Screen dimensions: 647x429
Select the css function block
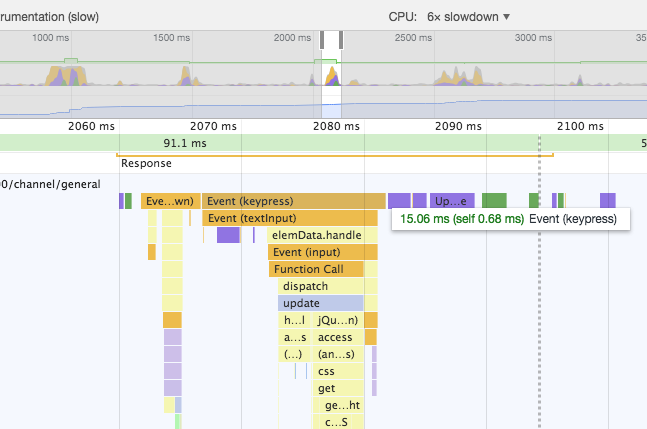(327, 371)
